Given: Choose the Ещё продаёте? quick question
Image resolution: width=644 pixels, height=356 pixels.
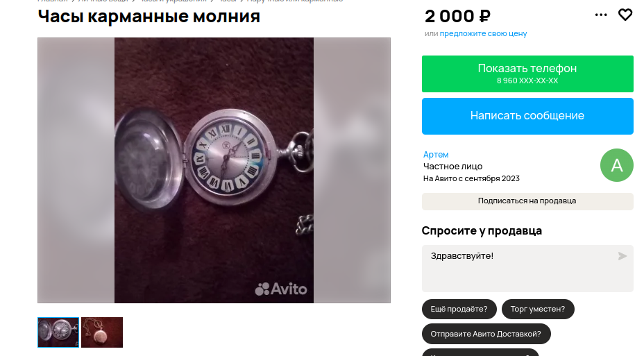Looking at the screenshot, I should [x=459, y=309].
